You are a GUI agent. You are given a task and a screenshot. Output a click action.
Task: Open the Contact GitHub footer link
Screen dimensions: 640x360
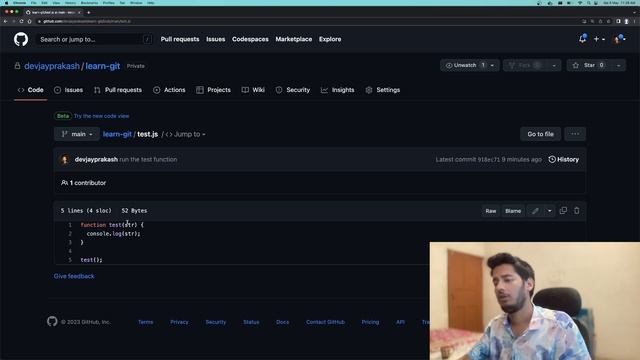point(325,322)
